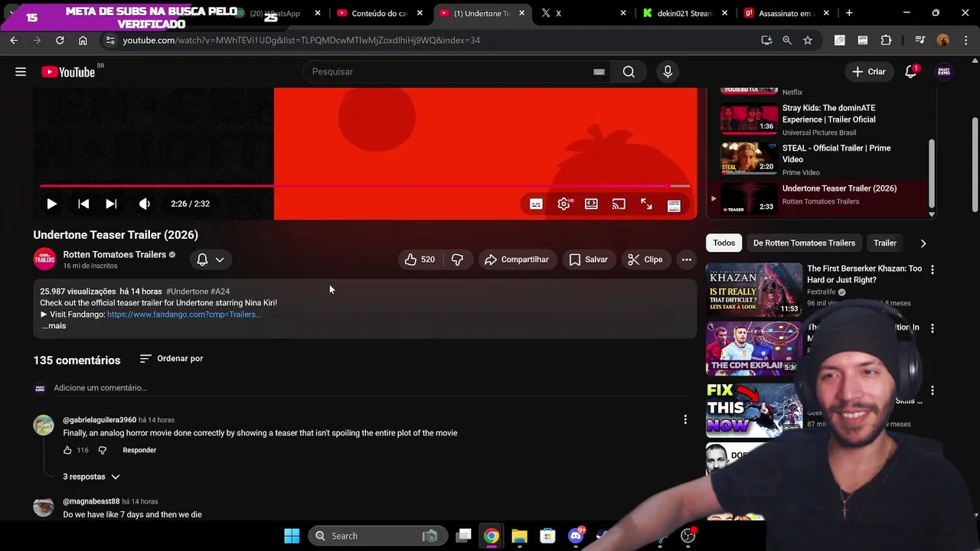Click the colorful lines extension icon in player

click(x=674, y=205)
